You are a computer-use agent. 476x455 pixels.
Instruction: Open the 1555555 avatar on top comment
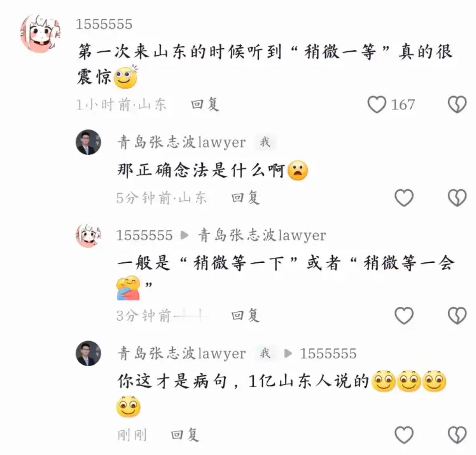tap(41, 33)
